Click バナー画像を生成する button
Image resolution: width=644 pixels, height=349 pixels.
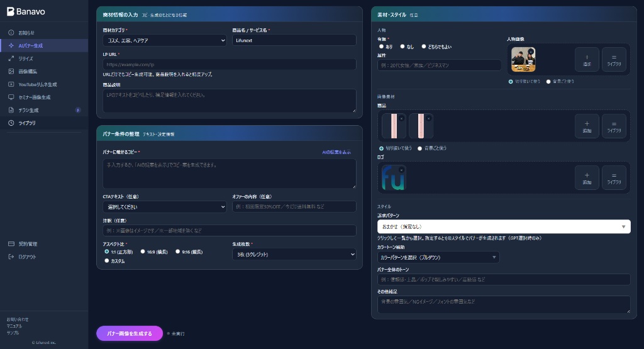click(130, 333)
